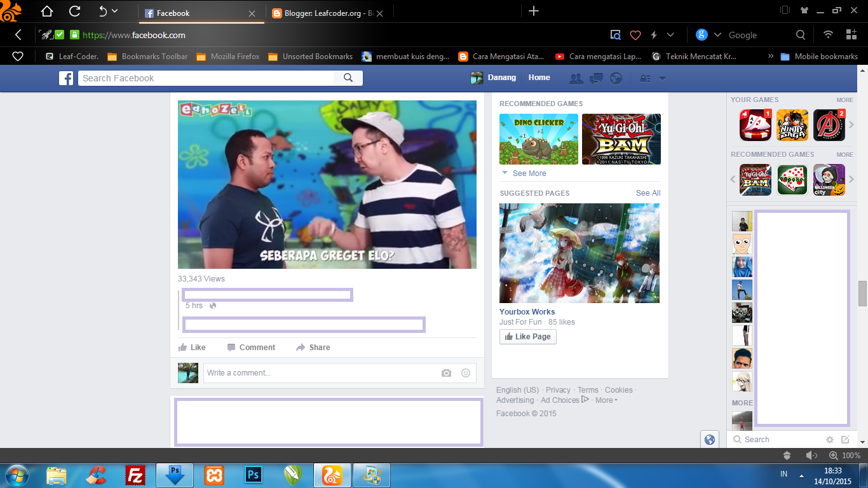Open Yu-Gi-Oh! BAM in the centre Recommended Games
This screenshot has width=868, height=488.
(x=621, y=139)
